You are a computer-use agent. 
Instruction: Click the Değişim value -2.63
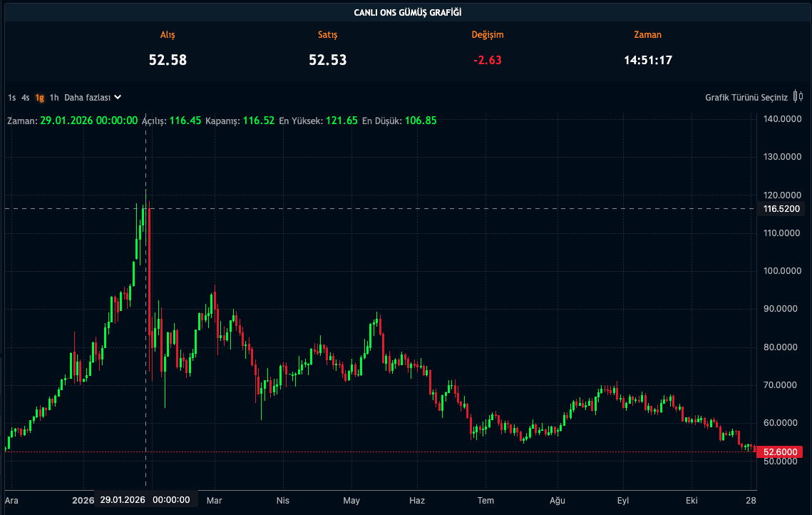click(x=488, y=60)
